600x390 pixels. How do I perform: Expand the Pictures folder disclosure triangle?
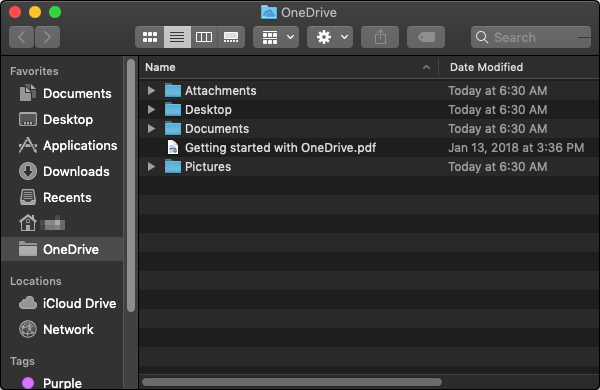(x=152, y=167)
